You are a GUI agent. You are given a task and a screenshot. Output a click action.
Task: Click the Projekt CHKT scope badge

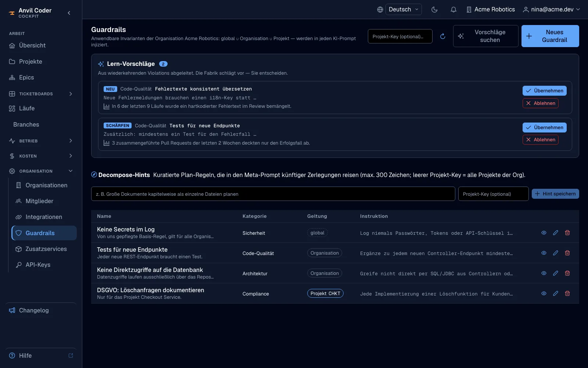pos(325,293)
